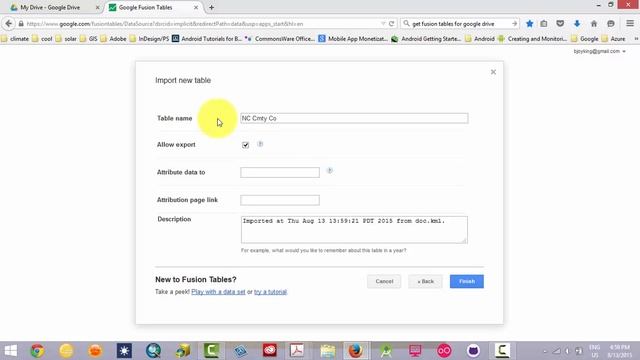Open Adobe Acrobat in taskbar
Viewport: 640px width, 360px height.
click(x=297, y=351)
